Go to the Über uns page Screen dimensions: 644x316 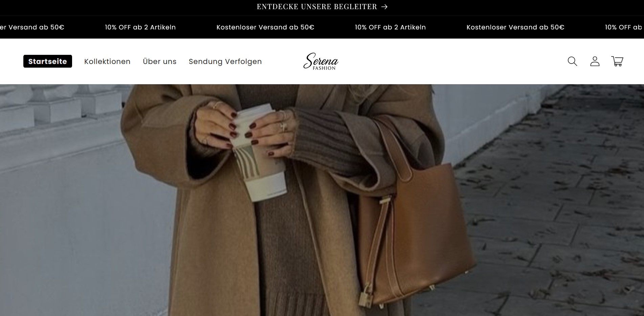tap(160, 62)
